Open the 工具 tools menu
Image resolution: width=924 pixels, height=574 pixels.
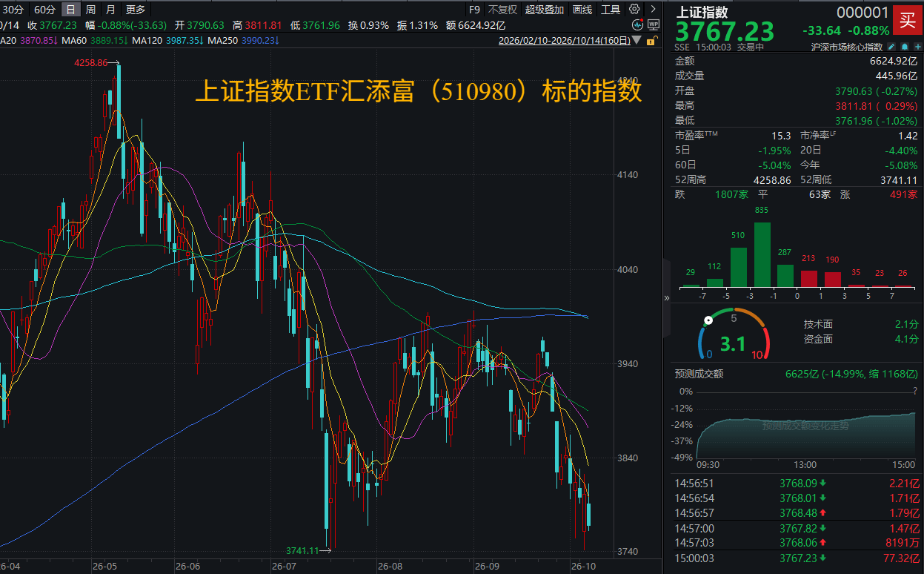(x=611, y=10)
